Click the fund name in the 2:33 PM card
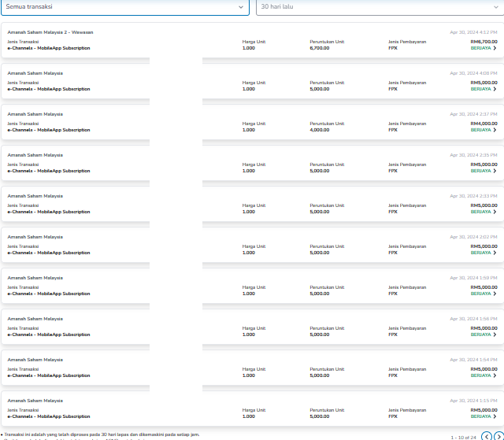The width and height of the screenshot is (504, 440). coord(35,196)
